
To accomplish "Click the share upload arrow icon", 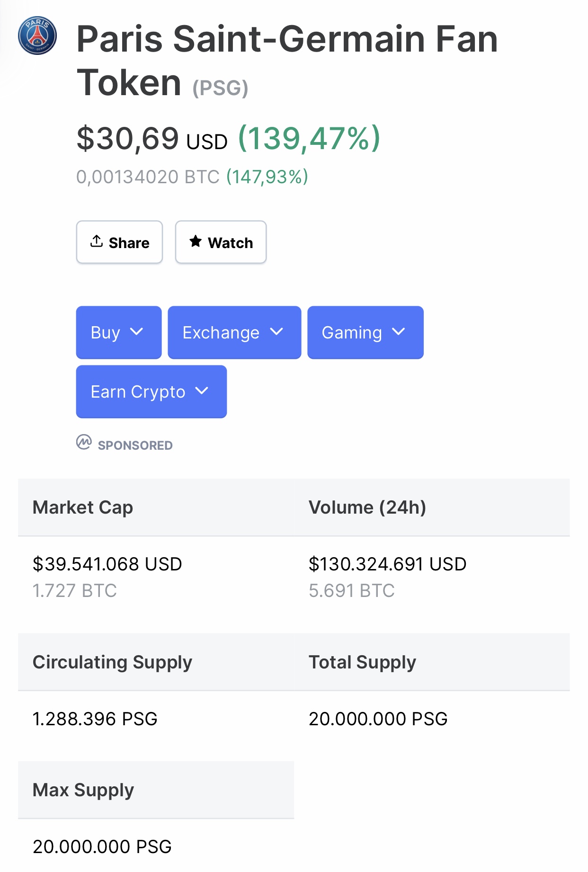I will pyautogui.click(x=97, y=241).
